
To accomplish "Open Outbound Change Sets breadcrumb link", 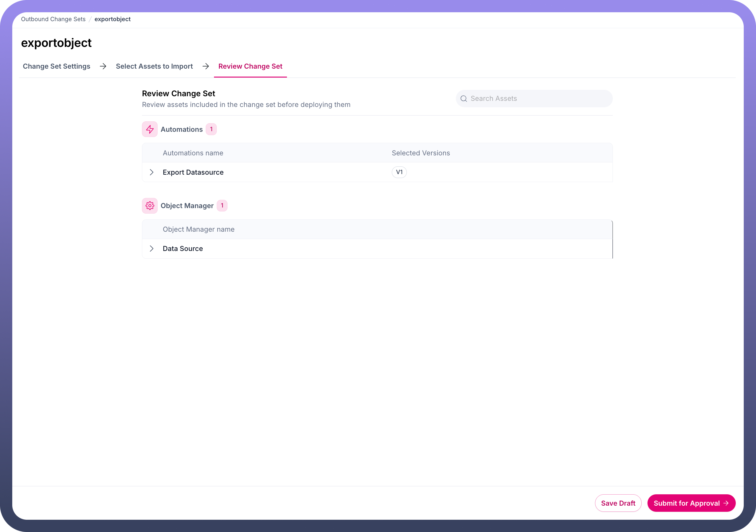I will [x=53, y=19].
